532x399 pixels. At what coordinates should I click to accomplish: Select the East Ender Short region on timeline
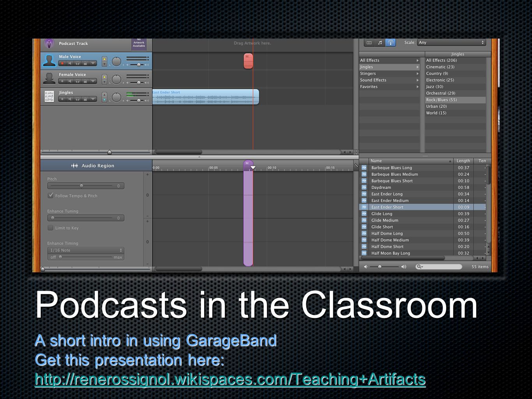(x=206, y=97)
